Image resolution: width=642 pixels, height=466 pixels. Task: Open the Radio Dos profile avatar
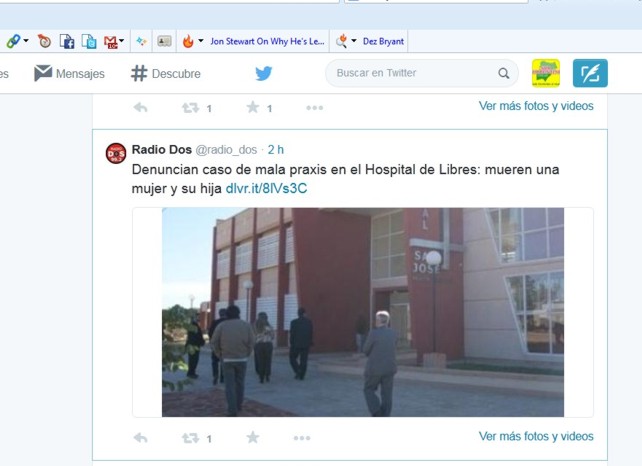coord(116,153)
